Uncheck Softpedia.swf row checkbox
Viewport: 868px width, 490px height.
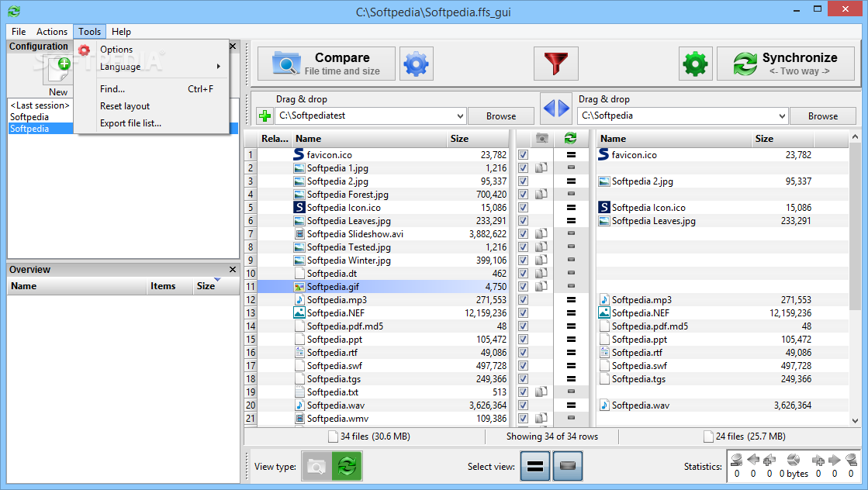(x=523, y=366)
